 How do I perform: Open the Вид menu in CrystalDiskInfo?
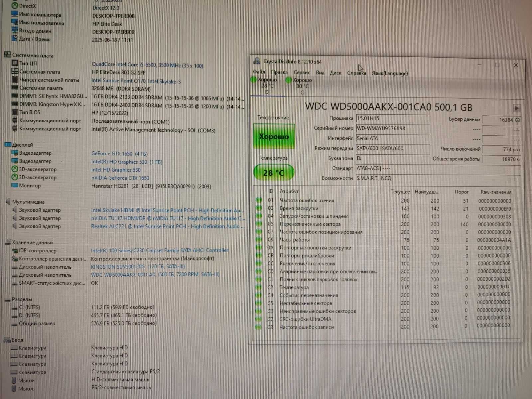pyautogui.click(x=320, y=72)
